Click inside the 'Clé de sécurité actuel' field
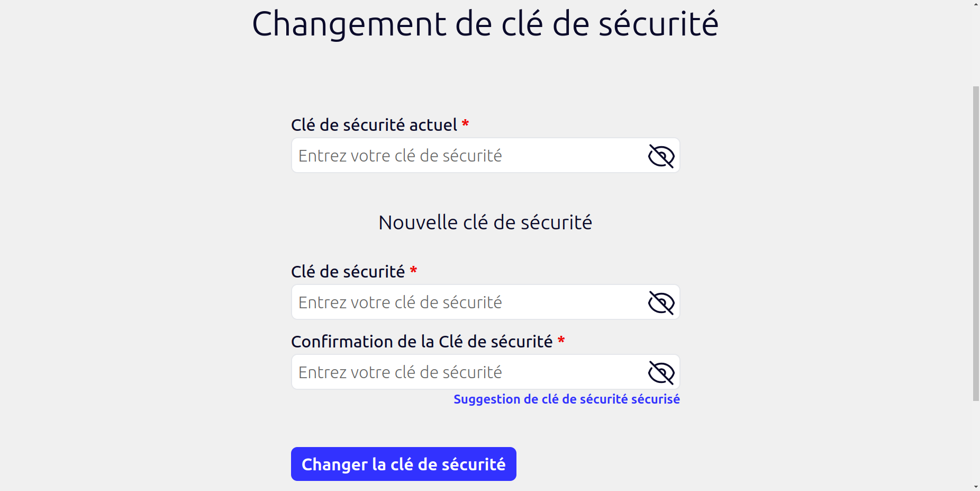 [x=466, y=155]
